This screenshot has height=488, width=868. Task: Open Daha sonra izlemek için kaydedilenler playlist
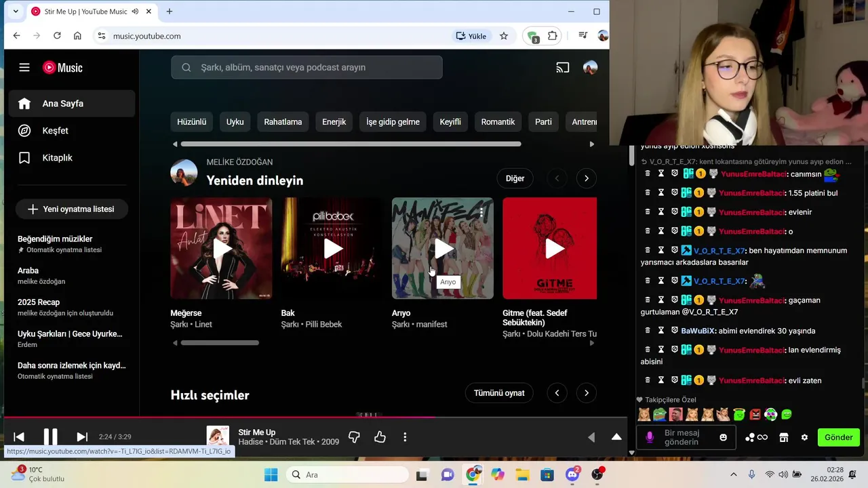pyautogui.click(x=72, y=370)
